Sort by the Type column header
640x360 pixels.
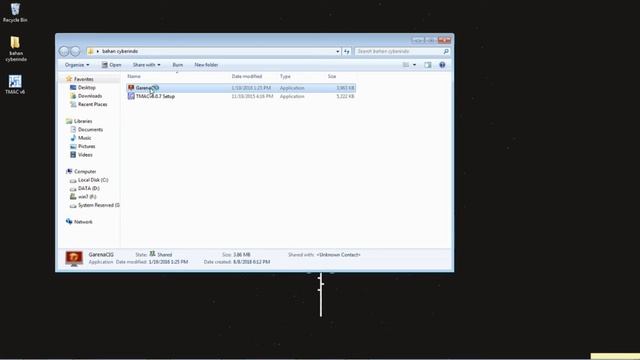(285, 76)
